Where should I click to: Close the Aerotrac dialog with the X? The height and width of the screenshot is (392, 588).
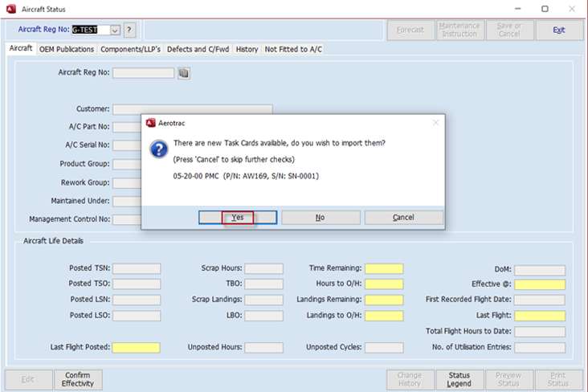pyautogui.click(x=435, y=123)
